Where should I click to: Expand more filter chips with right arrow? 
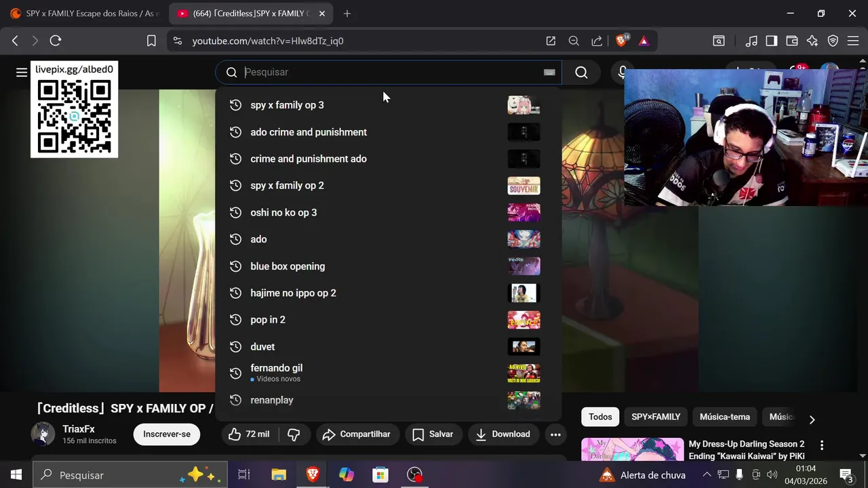[x=812, y=420]
